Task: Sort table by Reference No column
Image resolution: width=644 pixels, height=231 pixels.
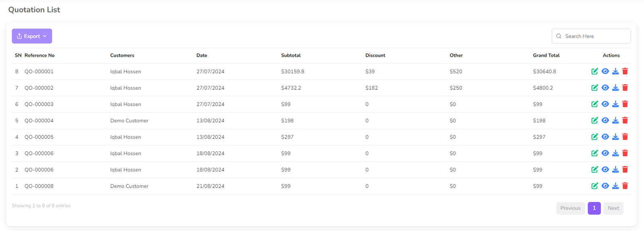Action: point(39,56)
